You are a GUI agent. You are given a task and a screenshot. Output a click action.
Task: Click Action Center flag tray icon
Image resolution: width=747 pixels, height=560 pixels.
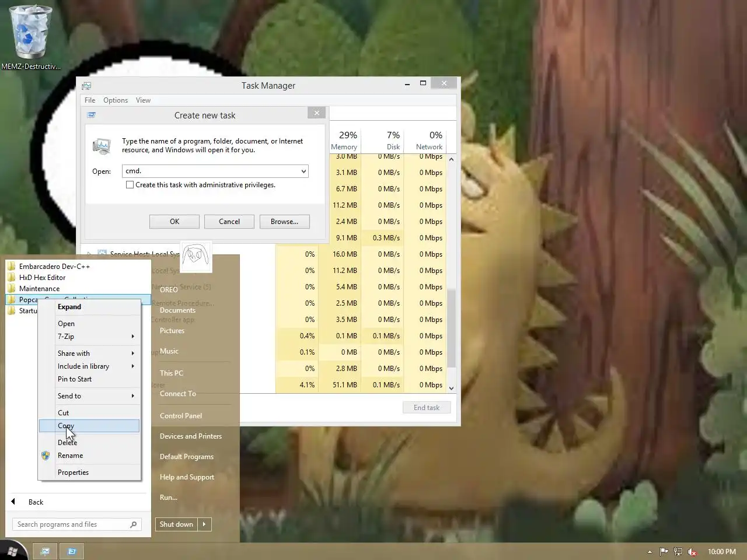(664, 552)
